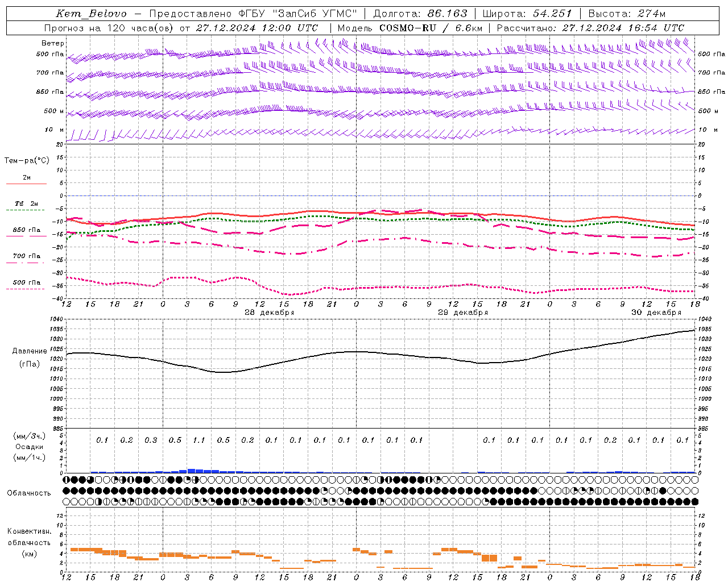Screen dimensions: 728x582
Task: Click the '1.1' precipitation amount value
Action: (x=198, y=440)
